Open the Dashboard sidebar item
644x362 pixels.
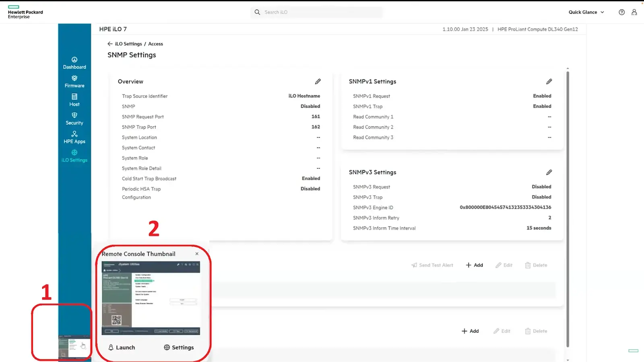point(74,63)
